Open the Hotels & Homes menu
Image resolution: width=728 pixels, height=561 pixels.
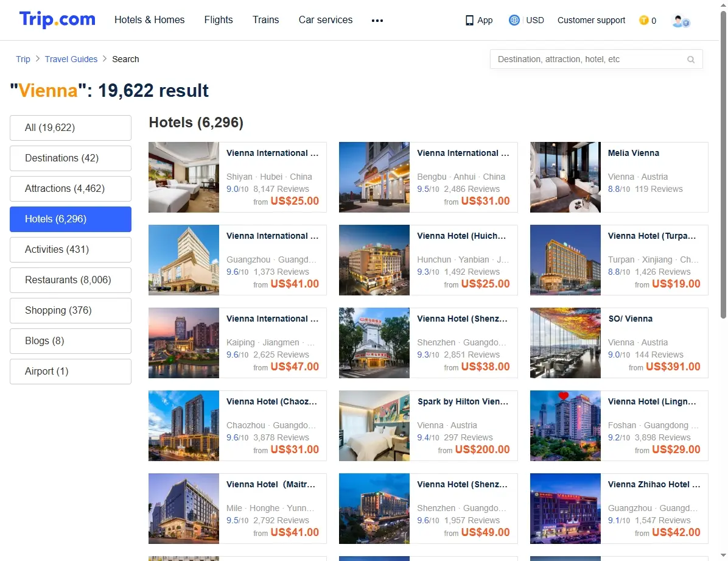click(150, 20)
